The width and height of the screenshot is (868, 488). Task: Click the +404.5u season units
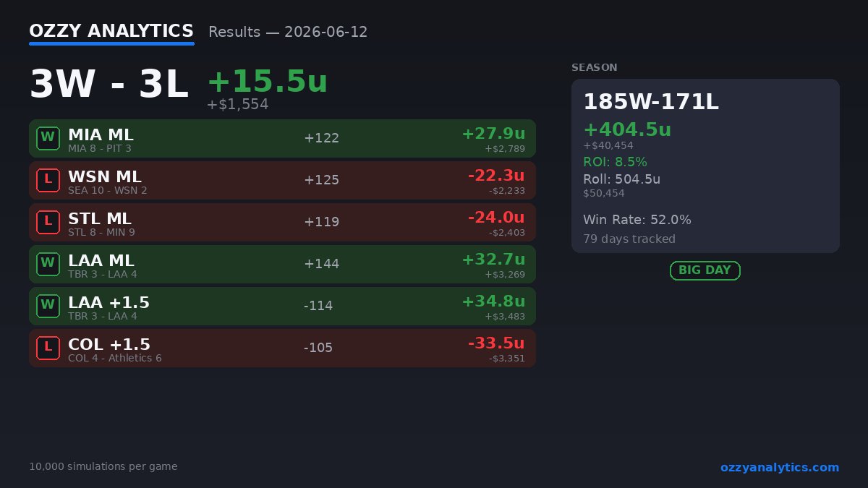tap(627, 130)
